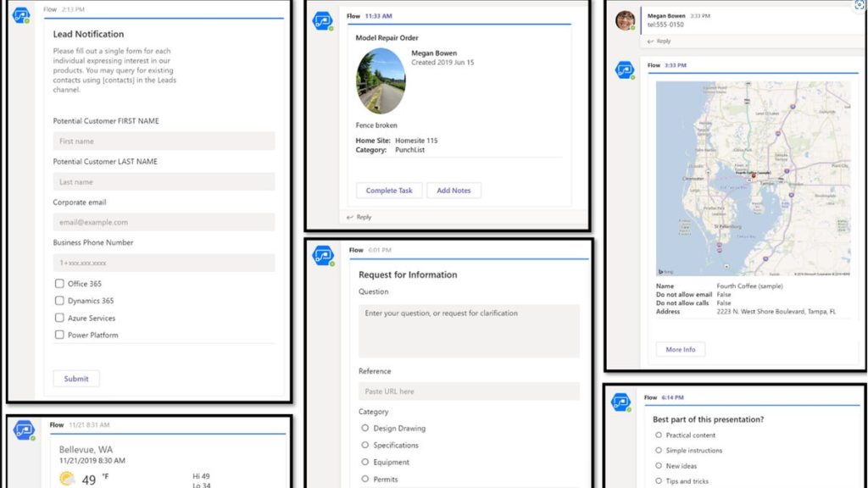The image size is (868, 488).
Task: Focus the Last name input field
Action: 164,181
